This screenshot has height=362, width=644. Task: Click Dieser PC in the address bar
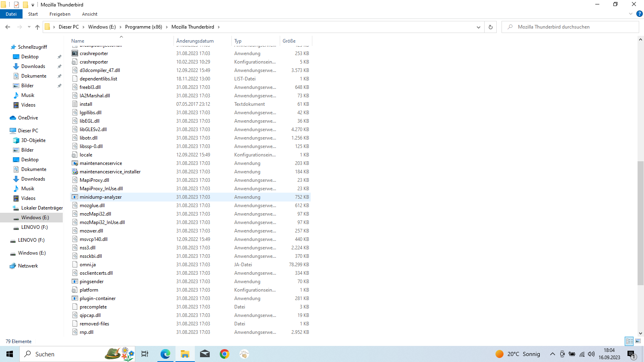[x=69, y=27]
